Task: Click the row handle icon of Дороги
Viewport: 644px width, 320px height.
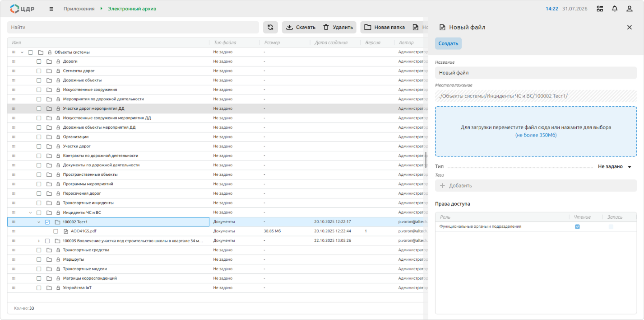Action: pos(14,61)
